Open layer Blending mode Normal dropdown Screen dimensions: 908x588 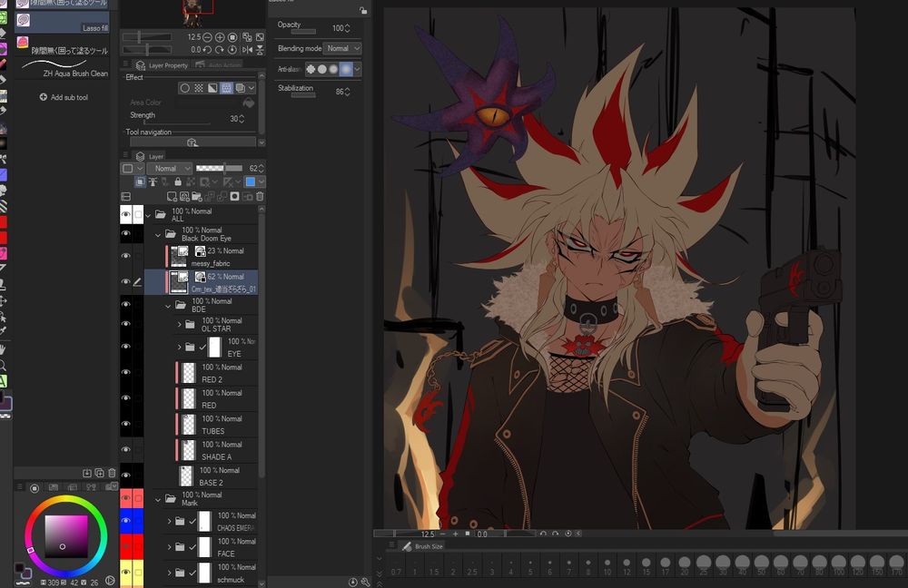170,169
